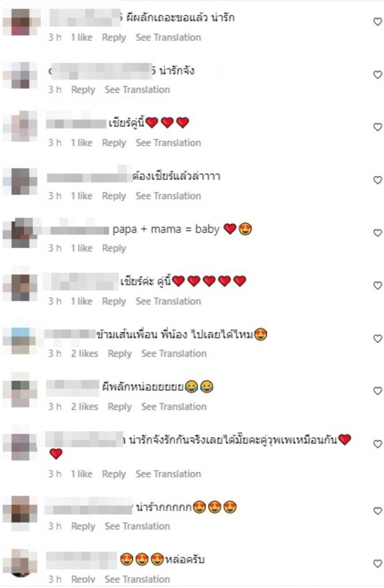Heart the 'น่าร้ากกกกก' comment

[x=377, y=510]
